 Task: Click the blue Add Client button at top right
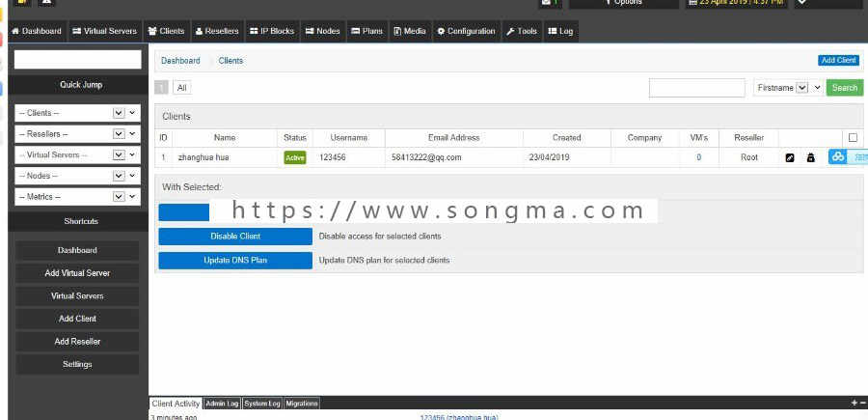point(839,60)
